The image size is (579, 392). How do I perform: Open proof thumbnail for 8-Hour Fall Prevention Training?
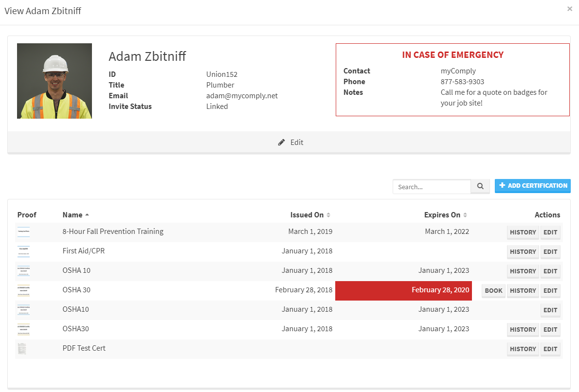[x=23, y=232]
